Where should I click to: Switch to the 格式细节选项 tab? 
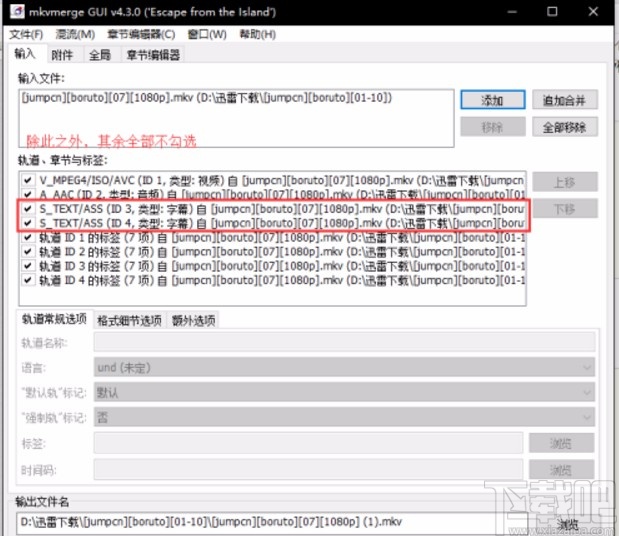tap(129, 320)
